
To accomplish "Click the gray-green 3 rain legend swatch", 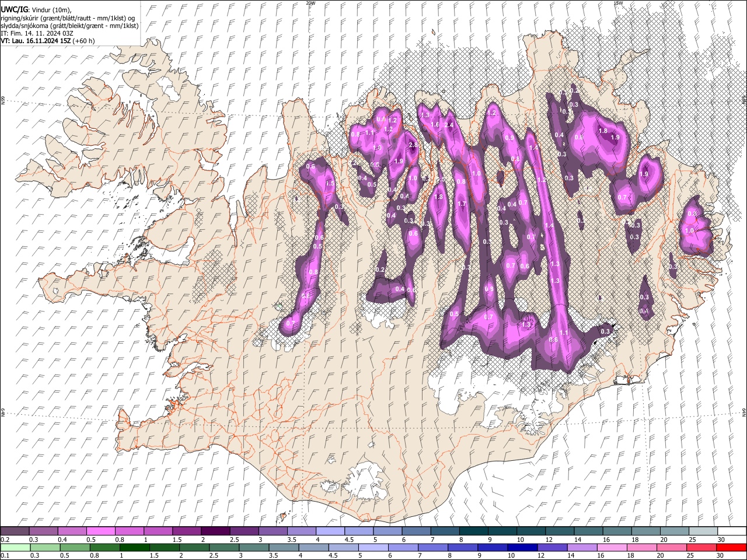I will point(254,548).
